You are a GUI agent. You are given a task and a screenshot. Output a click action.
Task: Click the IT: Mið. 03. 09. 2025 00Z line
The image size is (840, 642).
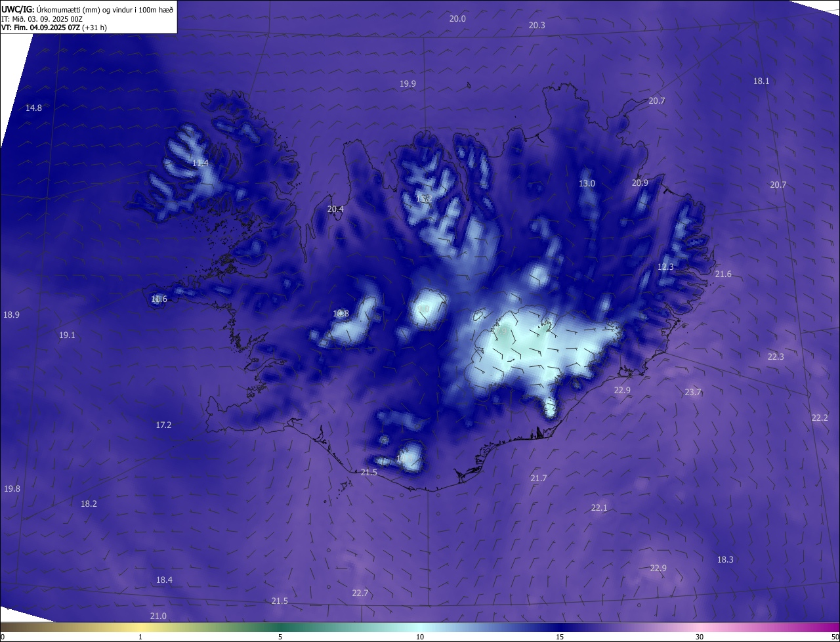pyautogui.click(x=42, y=18)
